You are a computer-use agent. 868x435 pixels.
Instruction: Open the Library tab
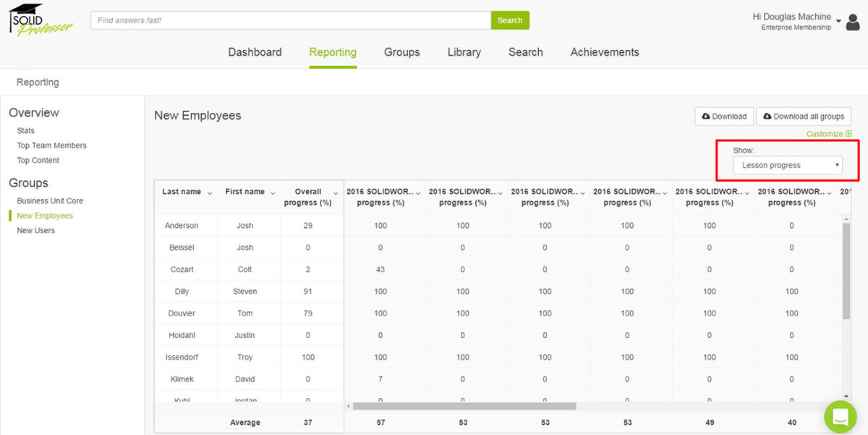tap(463, 52)
